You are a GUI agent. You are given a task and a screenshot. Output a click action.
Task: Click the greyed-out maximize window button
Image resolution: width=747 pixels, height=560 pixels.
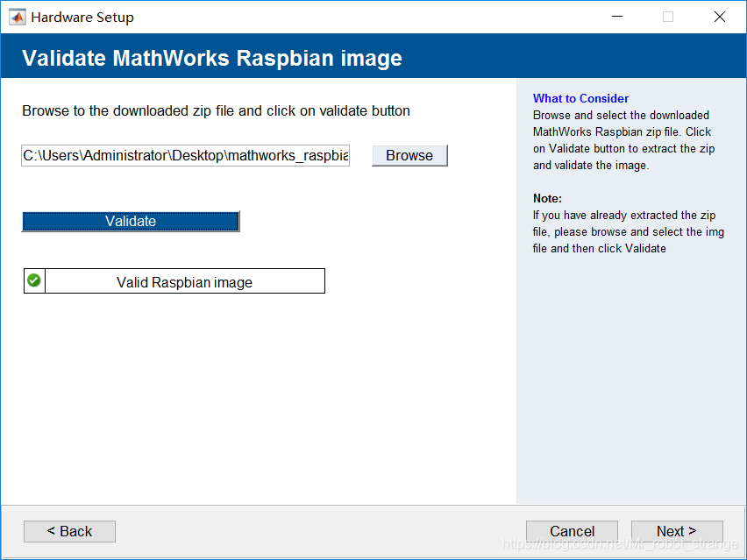[x=668, y=17]
